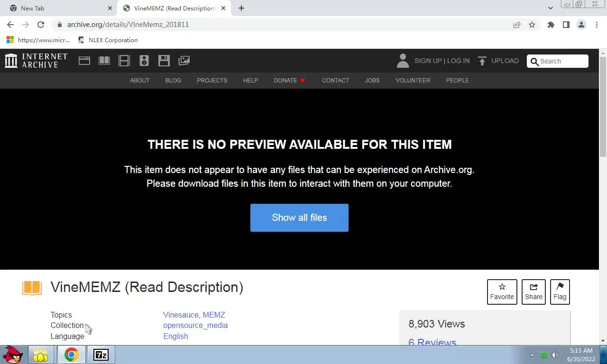
Task: Open the Web (Wayback) media icon
Action: pos(84,61)
